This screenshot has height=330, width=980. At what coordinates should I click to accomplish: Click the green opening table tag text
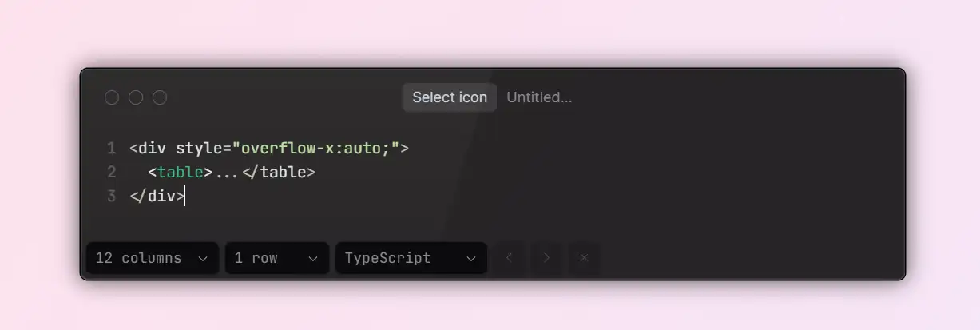click(181, 172)
